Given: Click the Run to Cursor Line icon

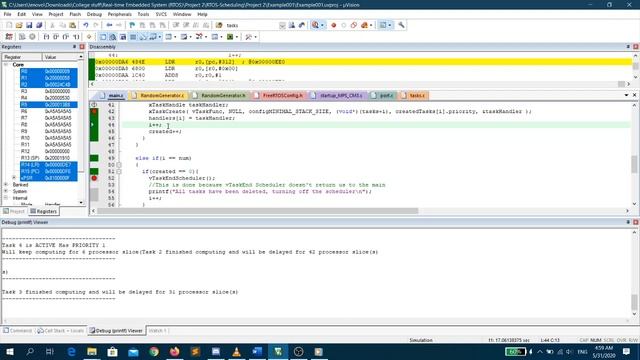Looking at the screenshot, I should point(76,37).
